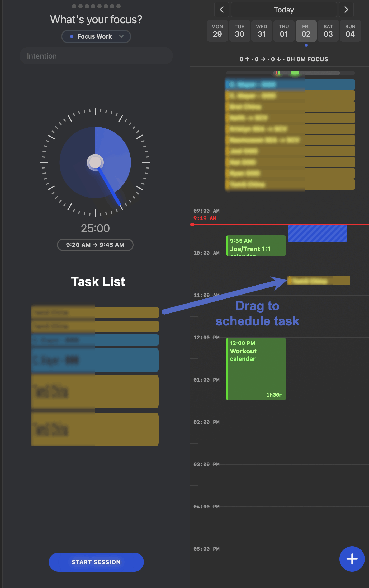Select the WED 31 day tab
This screenshot has width=369, height=588.
(262, 31)
